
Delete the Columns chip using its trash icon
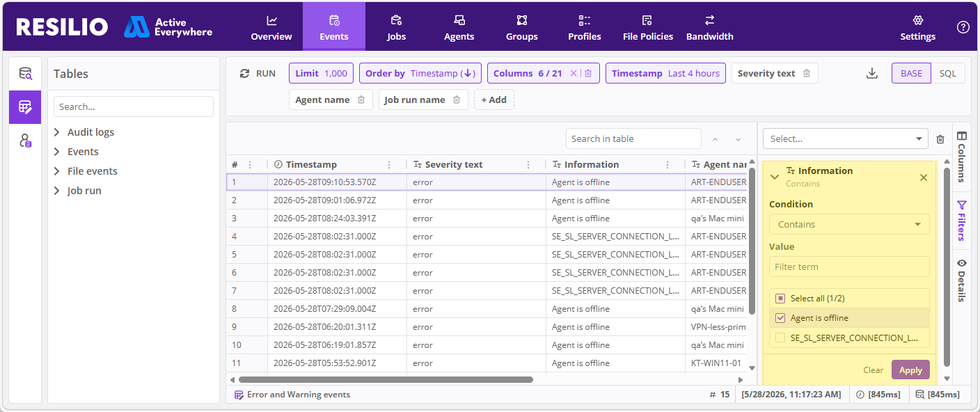[x=588, y=73]
